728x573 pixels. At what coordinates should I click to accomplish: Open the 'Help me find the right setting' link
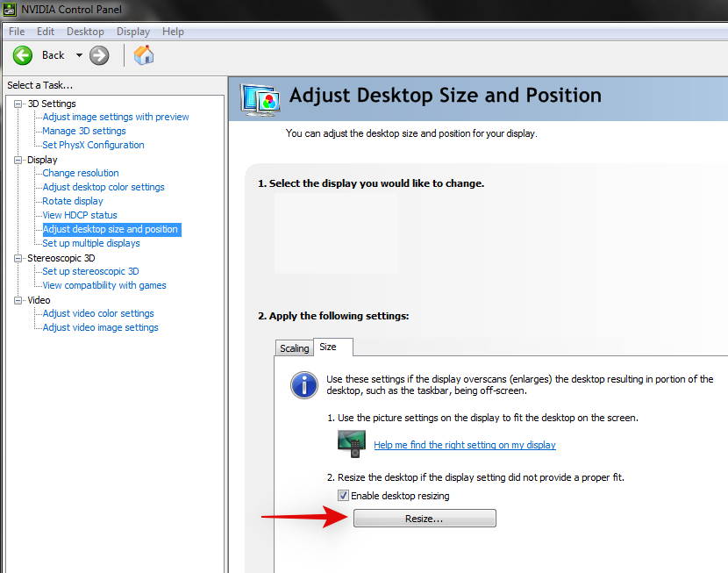tap(465, 445)
